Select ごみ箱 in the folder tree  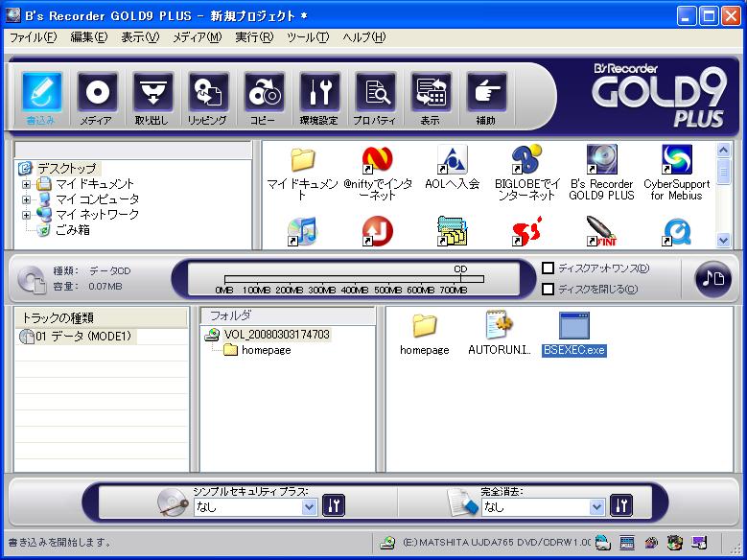(x=73, y=230)
